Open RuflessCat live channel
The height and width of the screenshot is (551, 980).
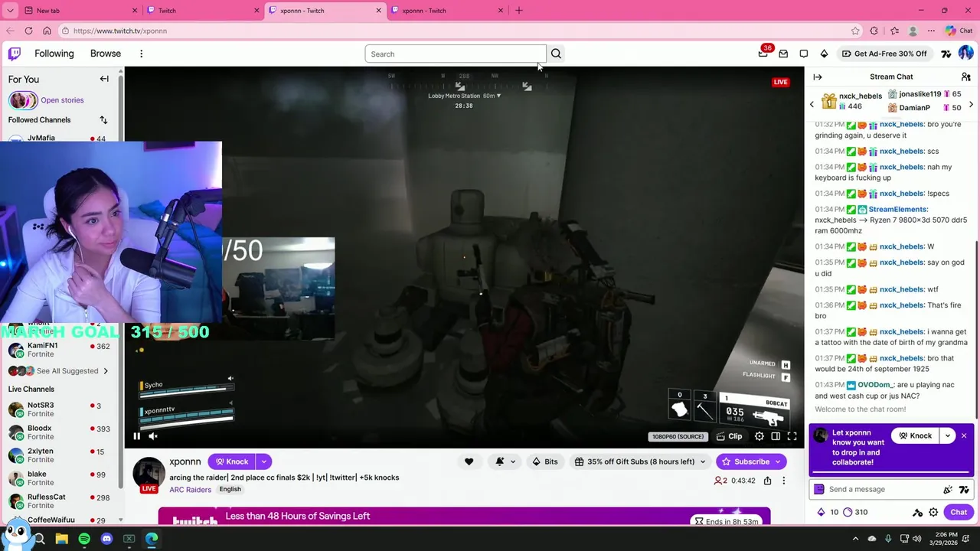(x=60, y=501)
